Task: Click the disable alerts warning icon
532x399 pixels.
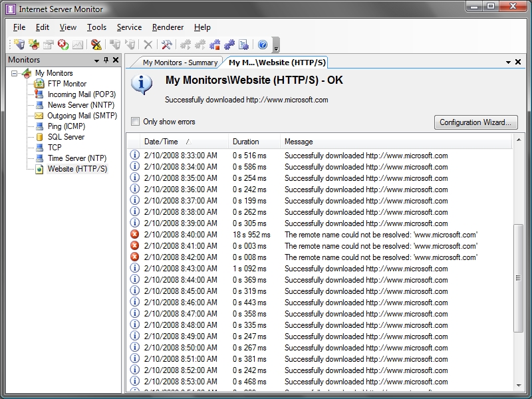Action: tap(96, 45)
